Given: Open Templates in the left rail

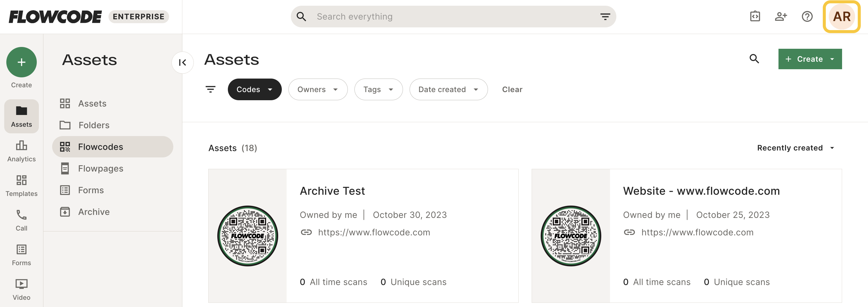Looking at the screenshot, I should [21, 186].
